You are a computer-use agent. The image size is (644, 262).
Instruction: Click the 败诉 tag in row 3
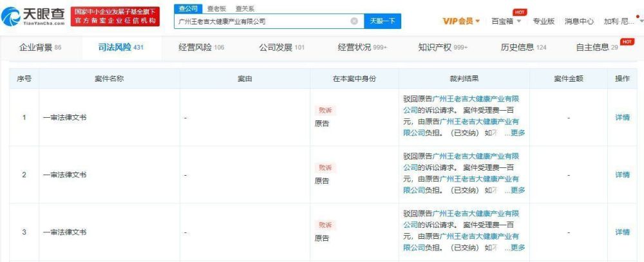pos(325,225)
